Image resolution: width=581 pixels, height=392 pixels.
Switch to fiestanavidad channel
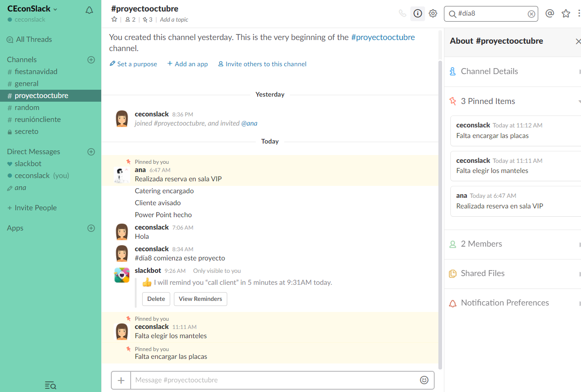[36, 72]
